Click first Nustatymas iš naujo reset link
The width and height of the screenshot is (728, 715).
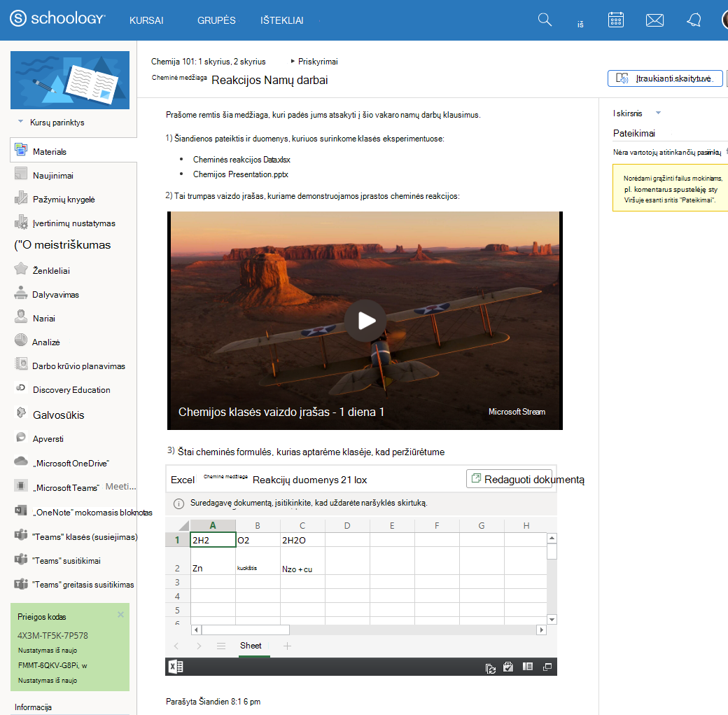point(48,651)
